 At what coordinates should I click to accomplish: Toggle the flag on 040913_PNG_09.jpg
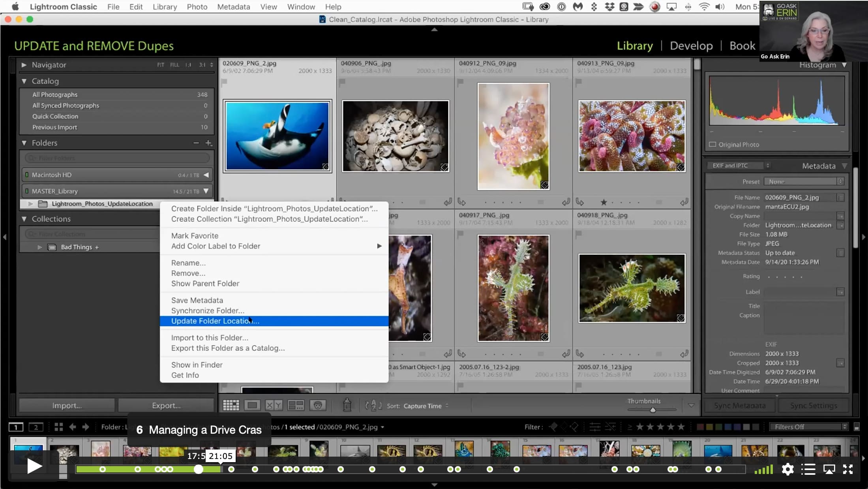[x=579, y=82]
